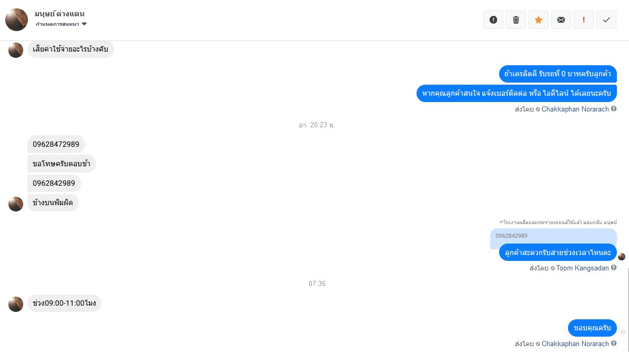Mark conversation as spam with exclamation circle icon
Viewport: 629px width, 364px height.
point(493,19)
